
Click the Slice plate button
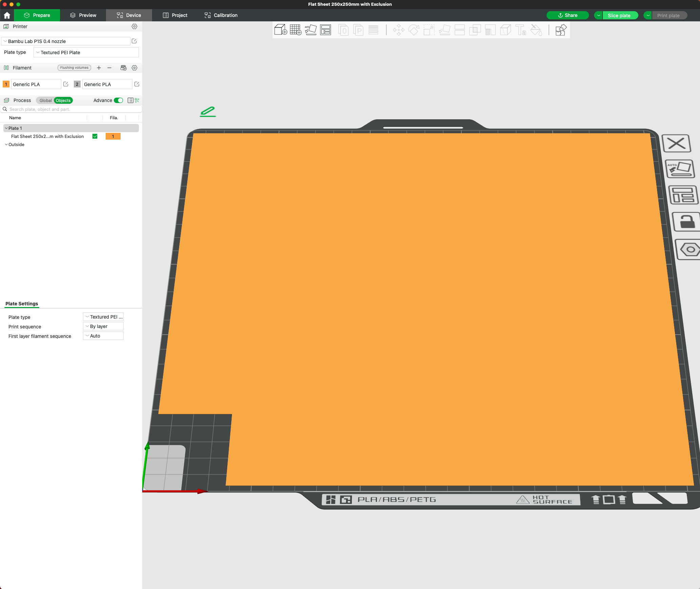pyautogui.click(x=619, y=15)
